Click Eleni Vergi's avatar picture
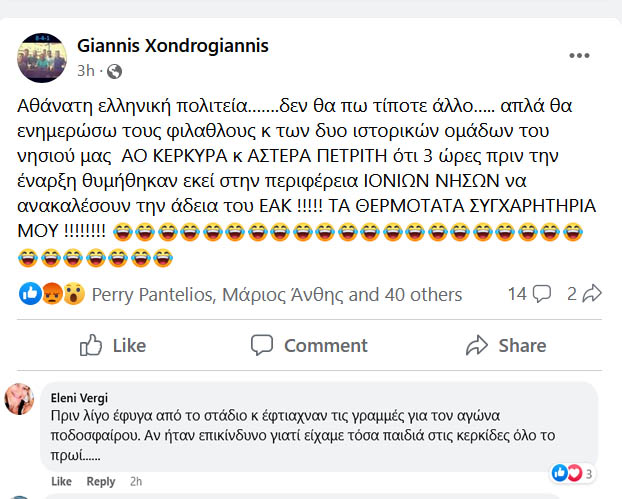Image resolution: width=622 pixels, height=499 pixels. (22, 400)
